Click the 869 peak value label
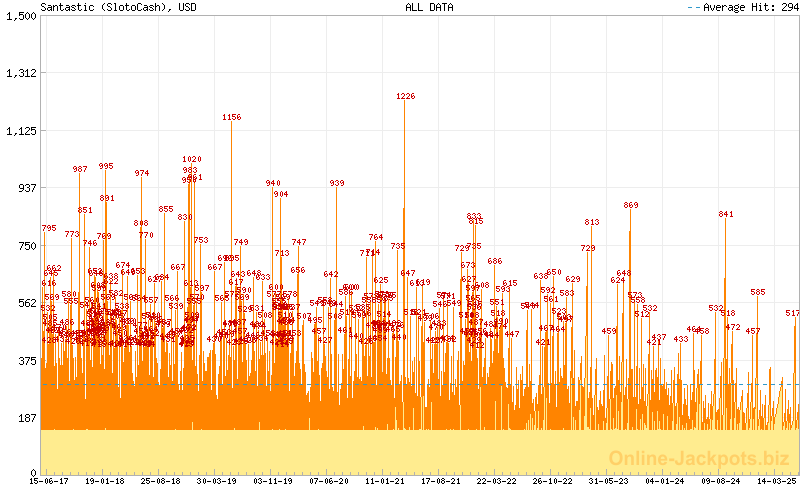 [630, 205]
